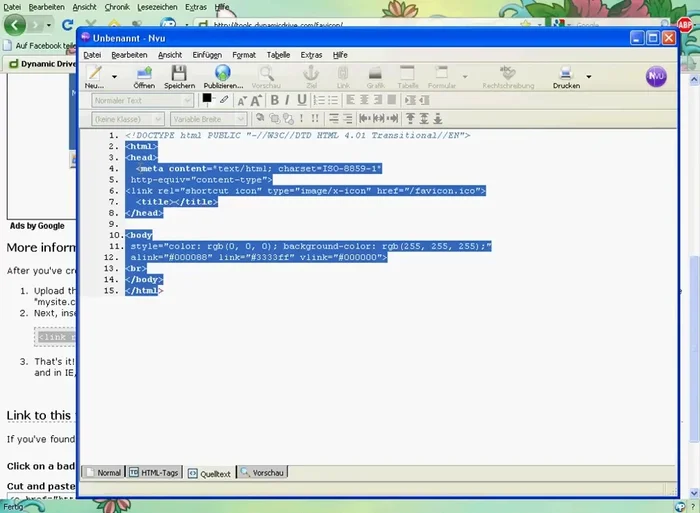Click the second indent icon after justify
700x513 pixels.
click(x=424, y=100)
